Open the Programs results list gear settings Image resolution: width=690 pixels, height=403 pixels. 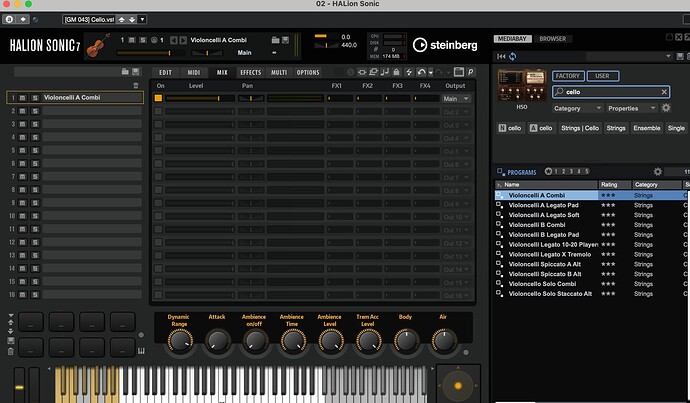tap(657, 172)
